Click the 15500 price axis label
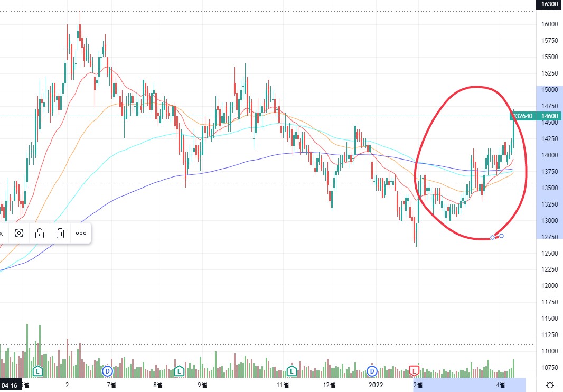 [x=550, y=57]
